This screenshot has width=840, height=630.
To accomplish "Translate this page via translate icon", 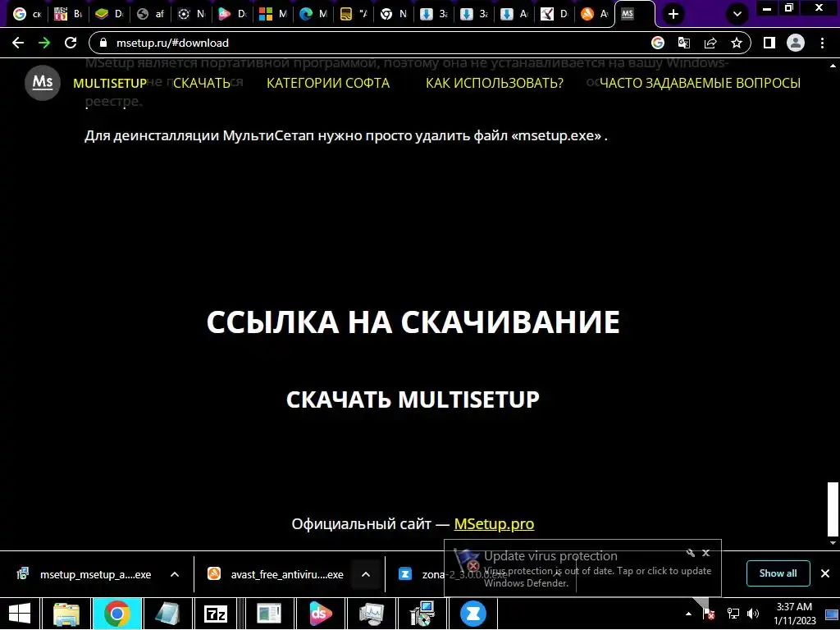I will pyautogui.click(x=684, y=43).
